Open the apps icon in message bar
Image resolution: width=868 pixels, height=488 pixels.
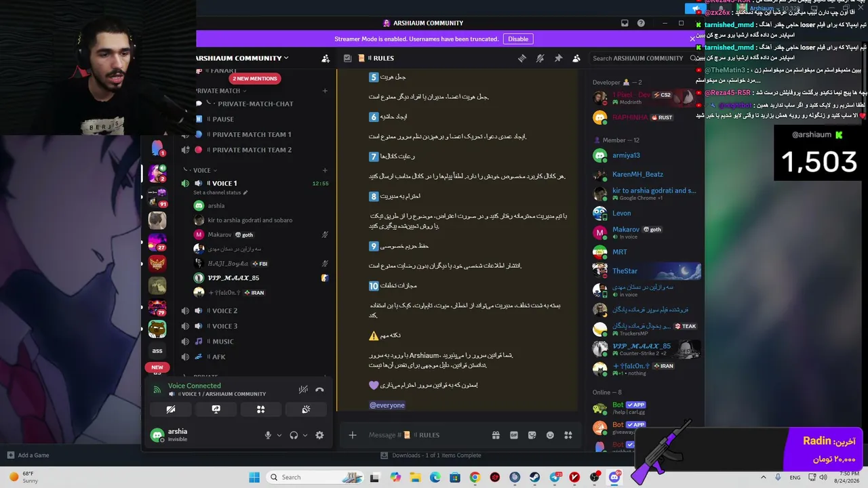pyautogui.click(x=568, y=435)
